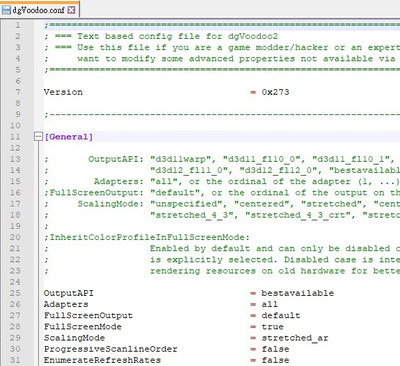
Task: Click the "d3d12_fl11_0" option in comment
Action: pyautogui.click(x=192, y=170)
